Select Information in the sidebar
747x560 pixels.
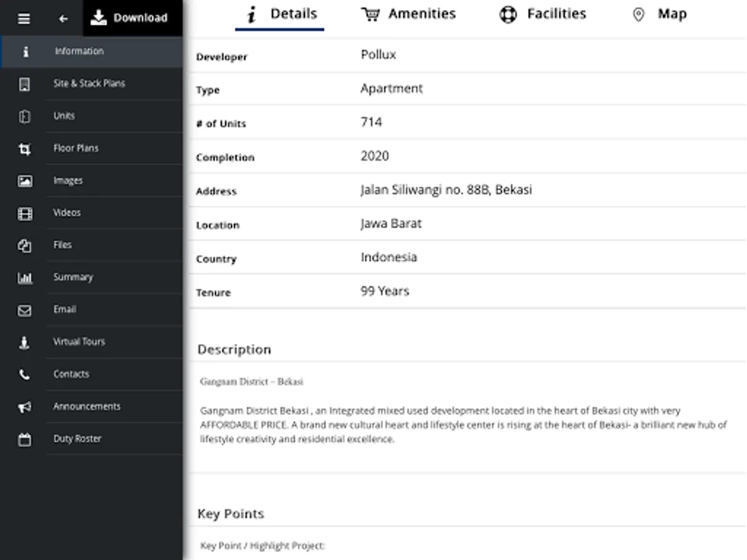[x=79, y=52]
